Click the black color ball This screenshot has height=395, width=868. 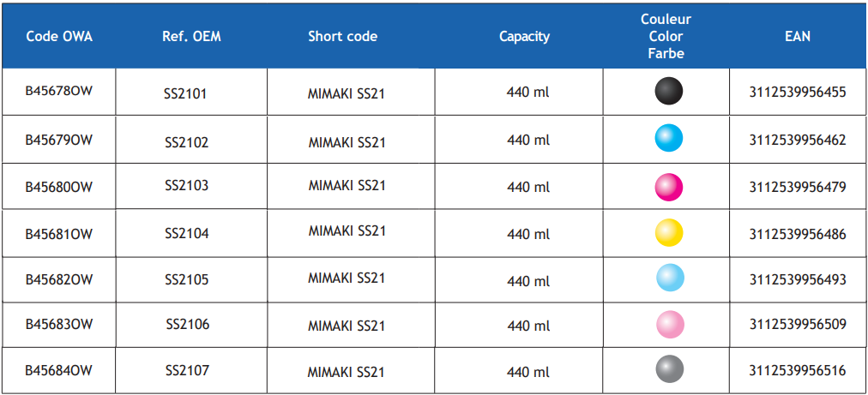[669, 91]
